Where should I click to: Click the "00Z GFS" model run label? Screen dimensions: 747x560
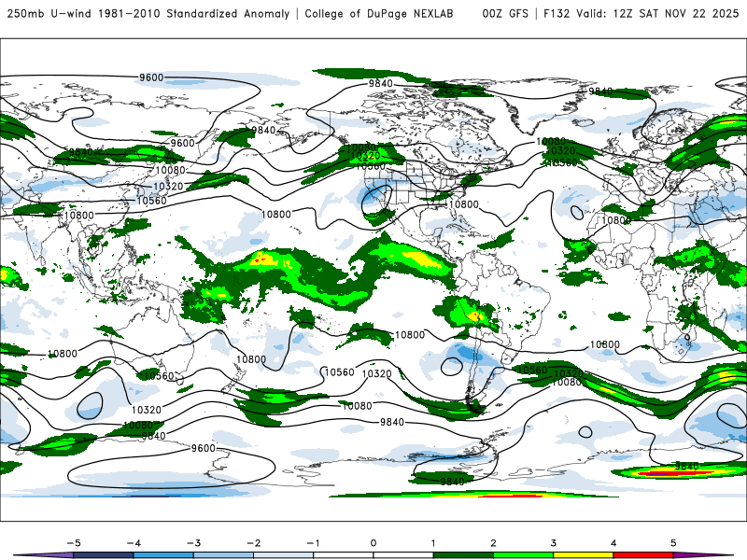pyautogui.click(x=505, y=14)
